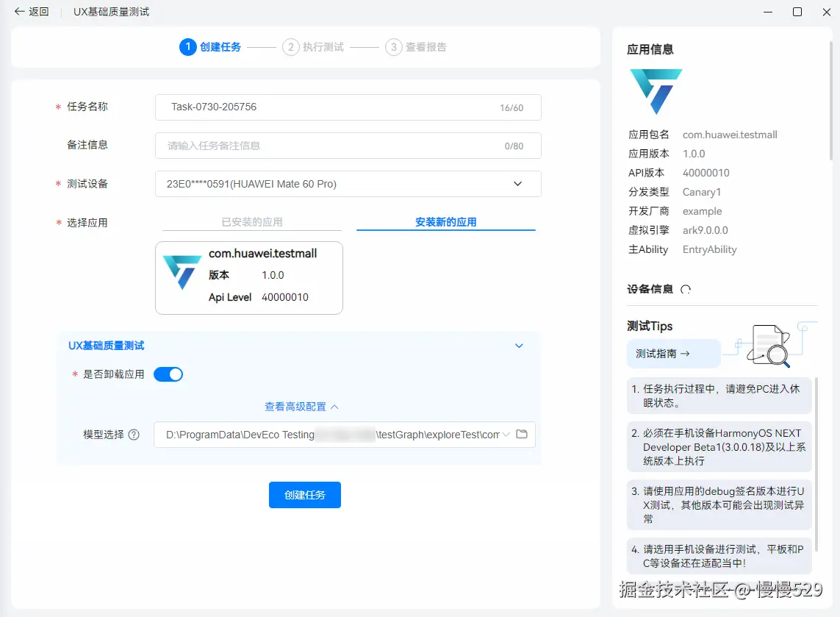The height and width of the screenshot is (617, 840).
Task: Select the 安装新的应用 tab
Action: (x=445, y=222)
